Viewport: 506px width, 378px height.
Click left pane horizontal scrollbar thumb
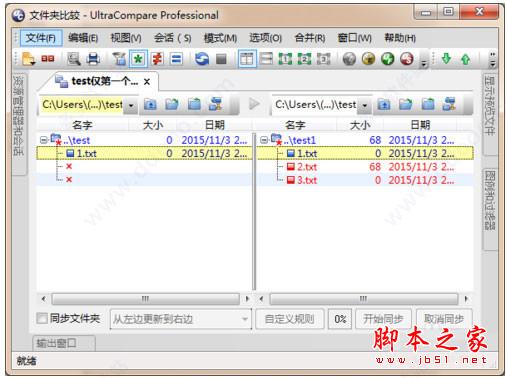pyautogui.click(x=145, y=299)
